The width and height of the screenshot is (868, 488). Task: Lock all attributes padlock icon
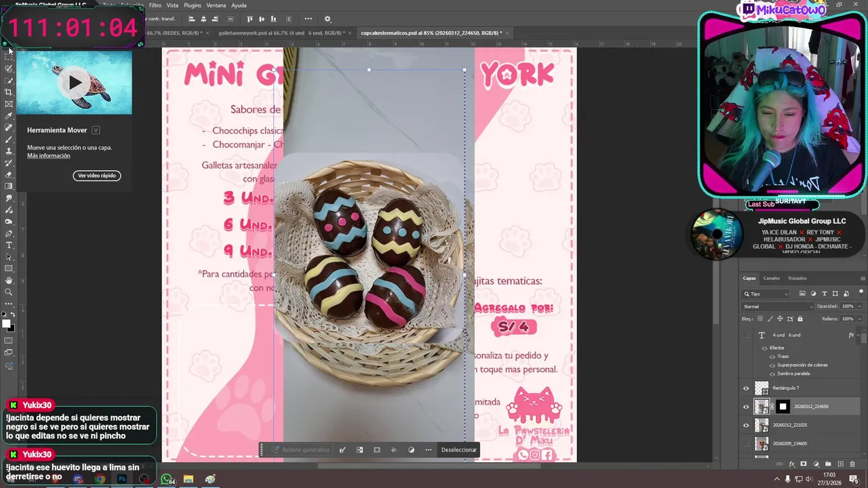point(800,319)
